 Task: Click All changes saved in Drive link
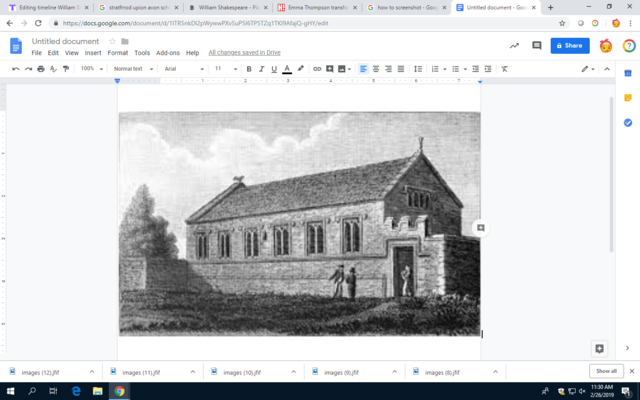(244, 53)
